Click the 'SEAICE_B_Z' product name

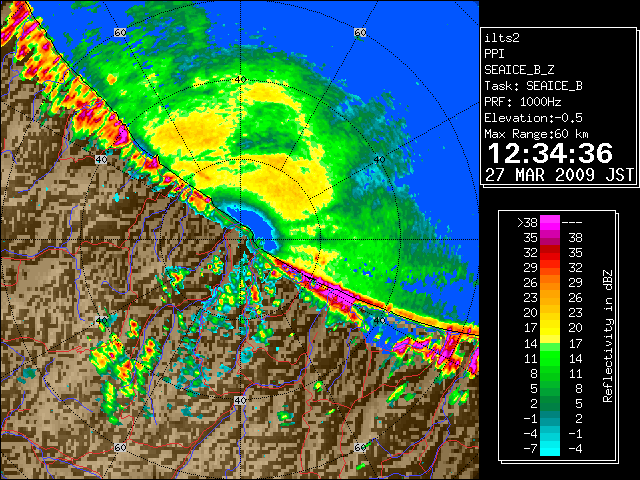pos(519,70)
